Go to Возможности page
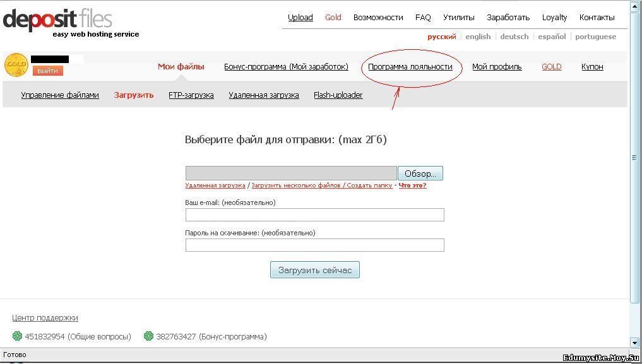 click(x=378, y=18)
